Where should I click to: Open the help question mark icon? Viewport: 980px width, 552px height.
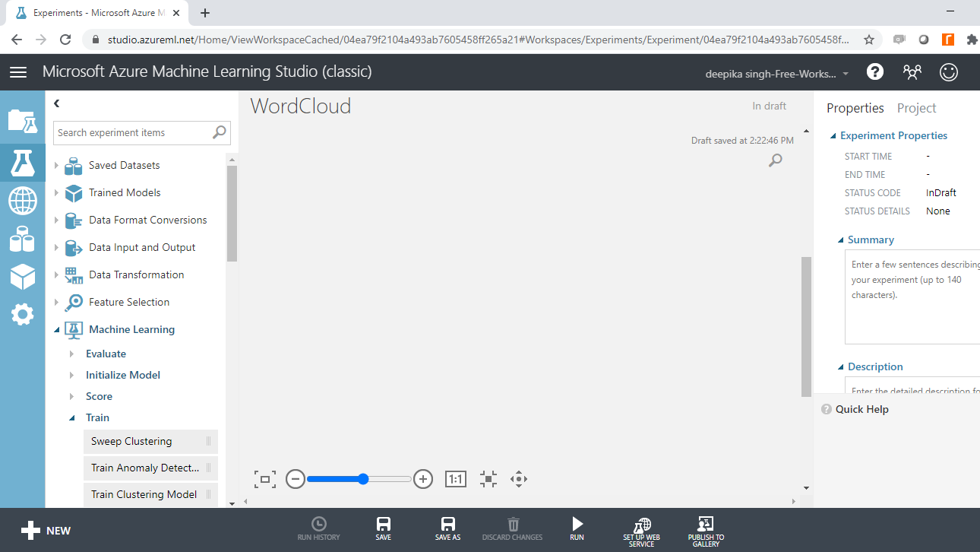(x=875, y=71)
